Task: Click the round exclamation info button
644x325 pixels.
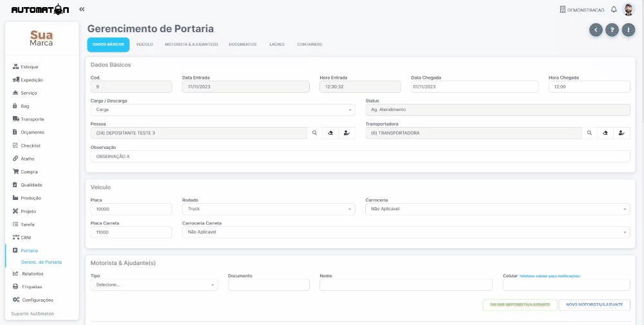Action: click(629, 30)
